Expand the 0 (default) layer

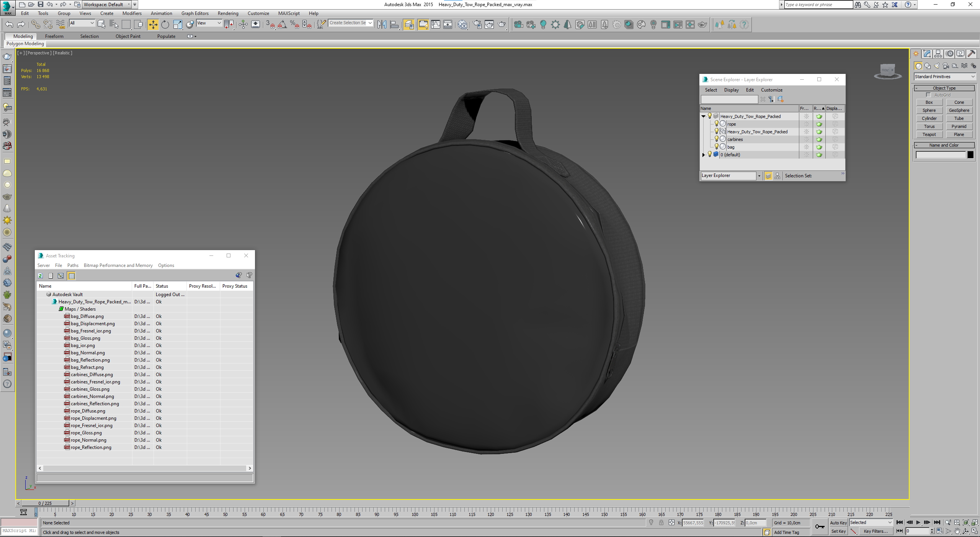click(x=703, y=155)
